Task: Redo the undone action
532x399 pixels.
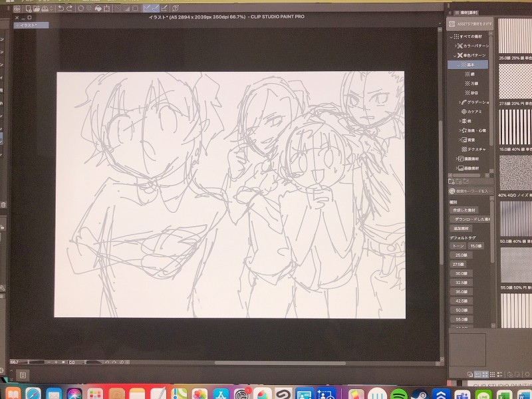Action: pyautogui.click(x=69, y=9)
